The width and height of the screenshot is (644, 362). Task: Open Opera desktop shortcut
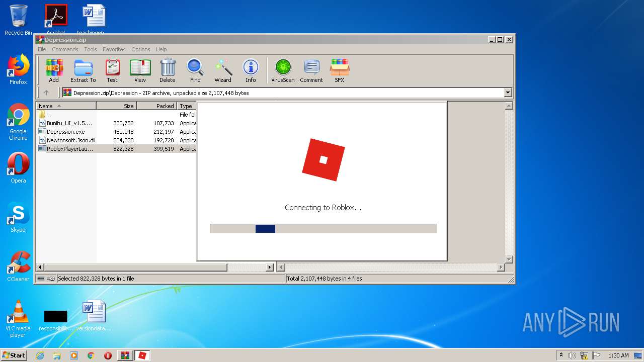pyautogui.click(x=18, y=168)
